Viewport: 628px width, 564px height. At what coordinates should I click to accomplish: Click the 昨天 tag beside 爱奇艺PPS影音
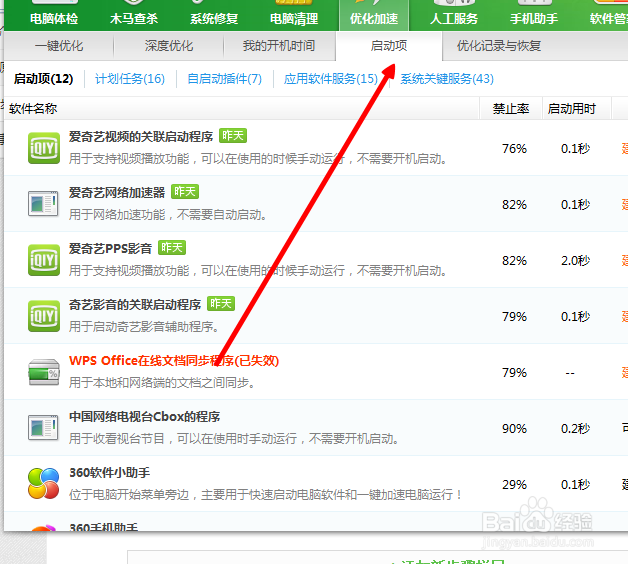tap(172, 248)
